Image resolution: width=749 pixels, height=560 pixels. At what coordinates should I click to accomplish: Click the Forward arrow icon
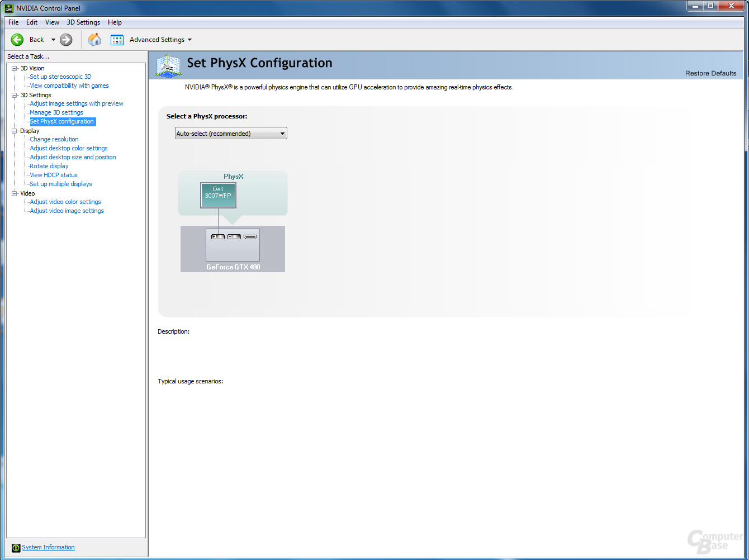[x=66, y=40]
